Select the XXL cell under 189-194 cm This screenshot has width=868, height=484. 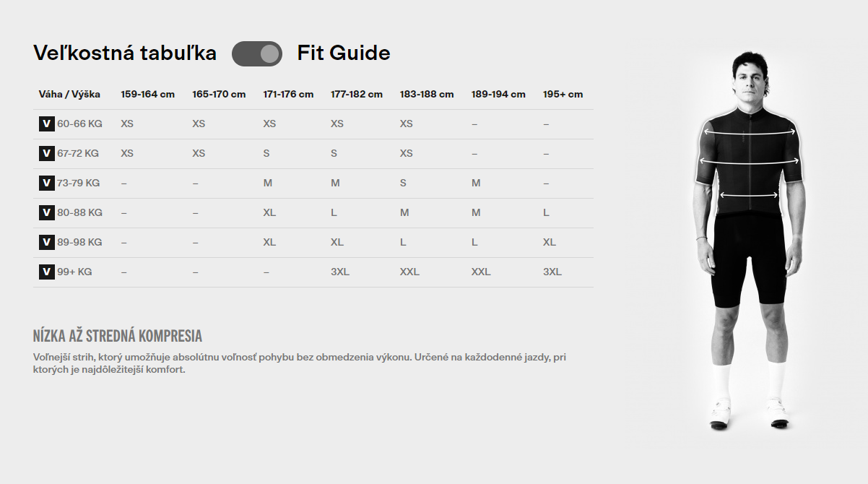(x=481, y=272)
